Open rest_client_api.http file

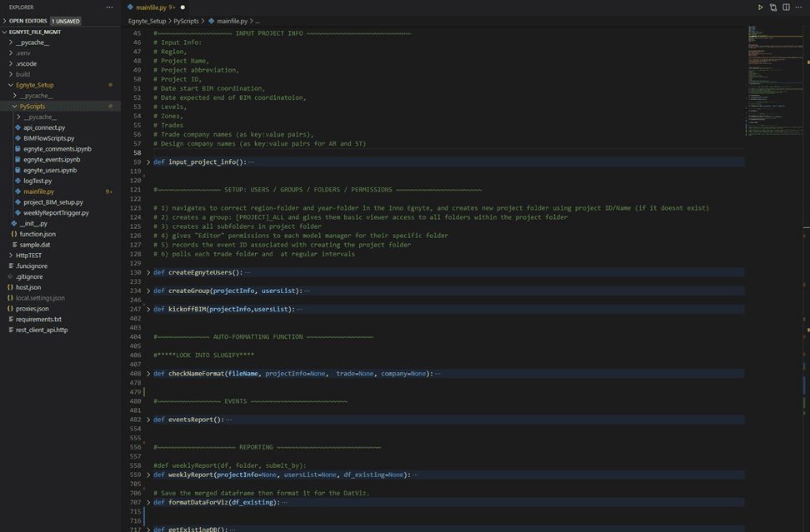tap(42, 330)
